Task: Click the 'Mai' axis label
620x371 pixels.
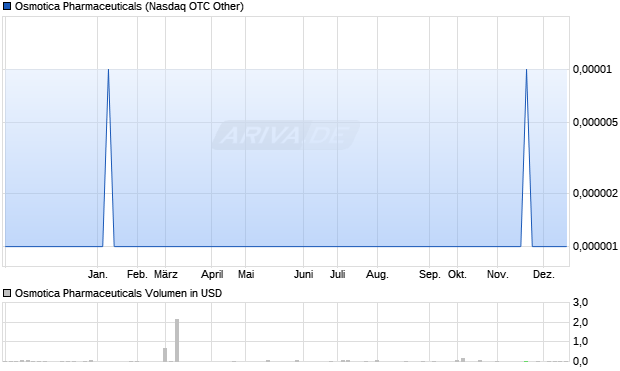Action: click(x=246, y=274)
